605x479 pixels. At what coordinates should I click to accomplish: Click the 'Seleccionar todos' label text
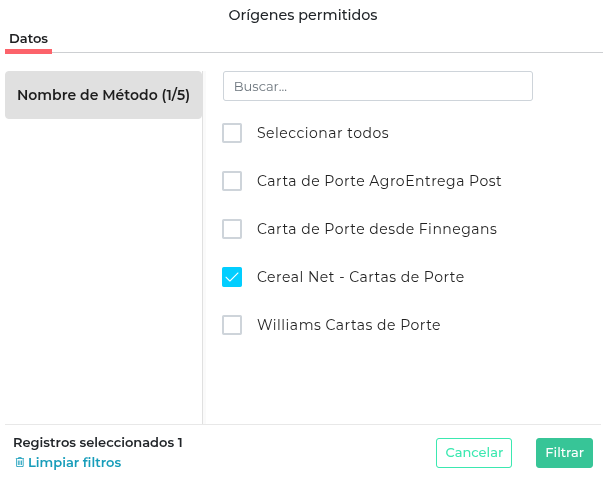tap(322, 133)
